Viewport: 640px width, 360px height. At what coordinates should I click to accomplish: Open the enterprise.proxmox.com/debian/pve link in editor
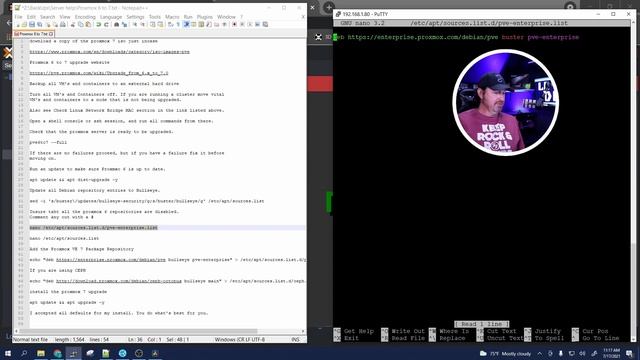tap(111, 260)
